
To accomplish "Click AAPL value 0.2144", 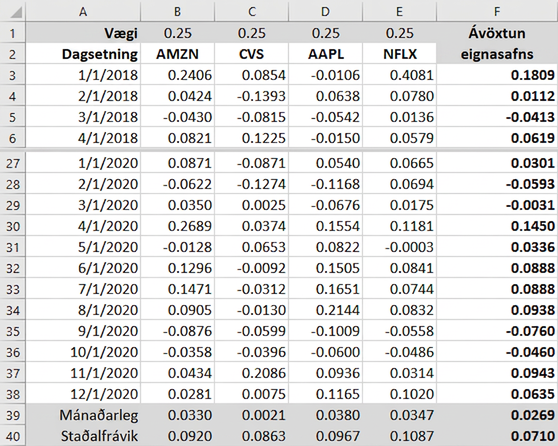I will (x=325, y=310).
